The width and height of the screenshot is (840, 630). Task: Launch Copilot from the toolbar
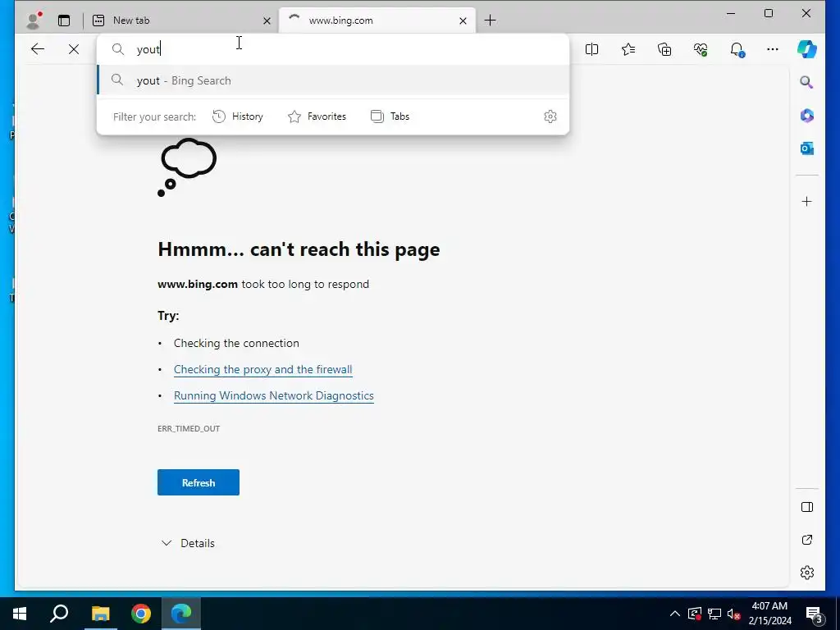(x=807, y=49)
